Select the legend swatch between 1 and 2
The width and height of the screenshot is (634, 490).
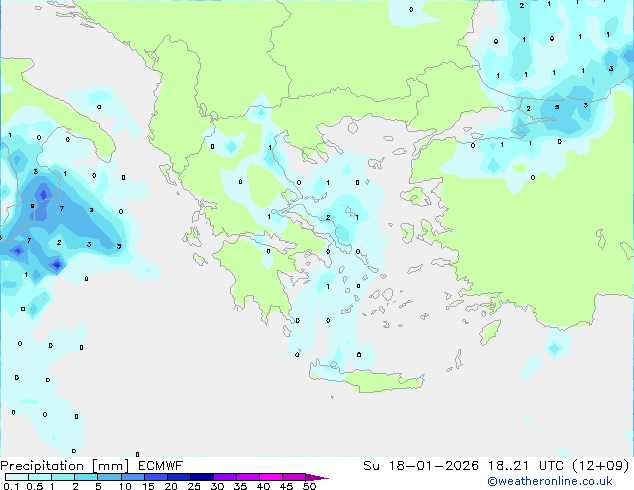(63, 477)
